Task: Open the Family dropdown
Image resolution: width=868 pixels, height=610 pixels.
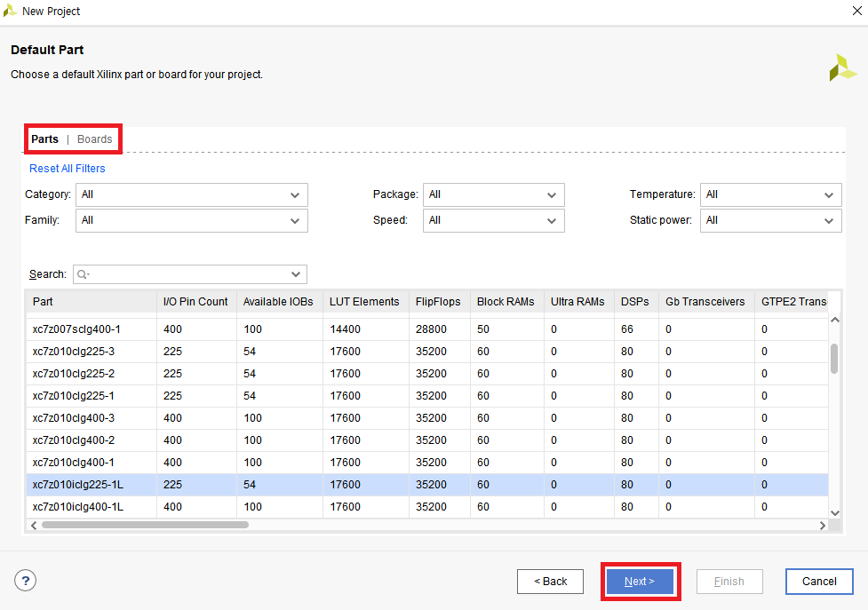Action: [x=192, y=220]
